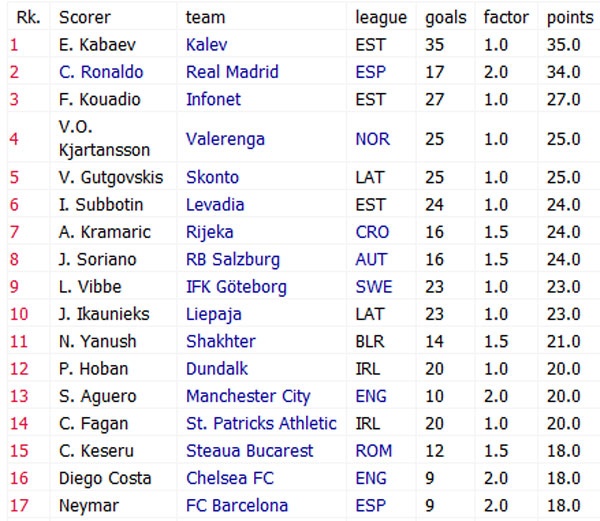Click the FC Barcelona team link
600x521 pixels.
pyautogui.click(x=236, y=506)
